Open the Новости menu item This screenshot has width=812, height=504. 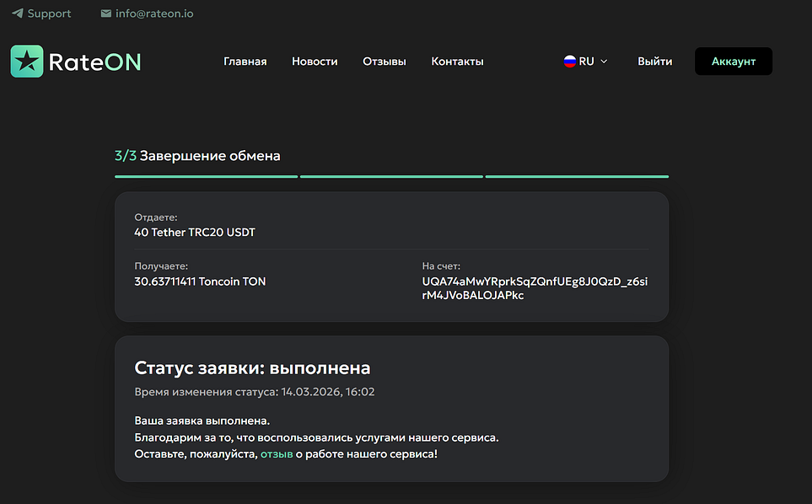[315, 62]
